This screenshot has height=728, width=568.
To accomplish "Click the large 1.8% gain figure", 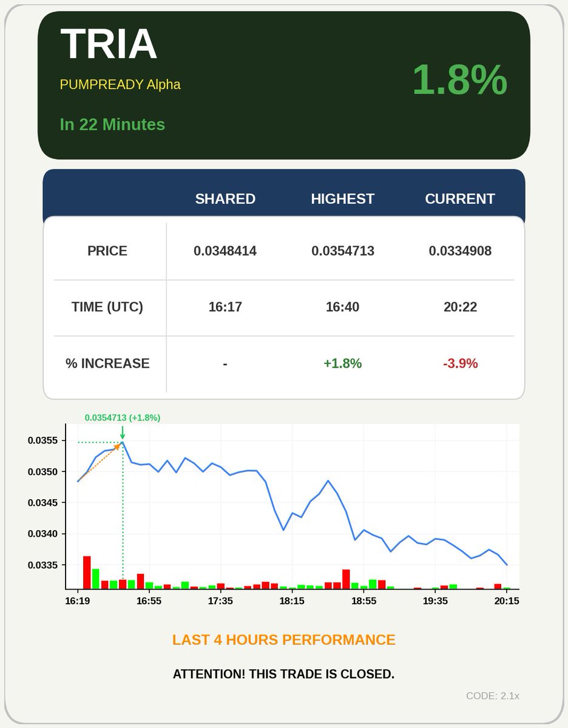I will tap(459, 79).
